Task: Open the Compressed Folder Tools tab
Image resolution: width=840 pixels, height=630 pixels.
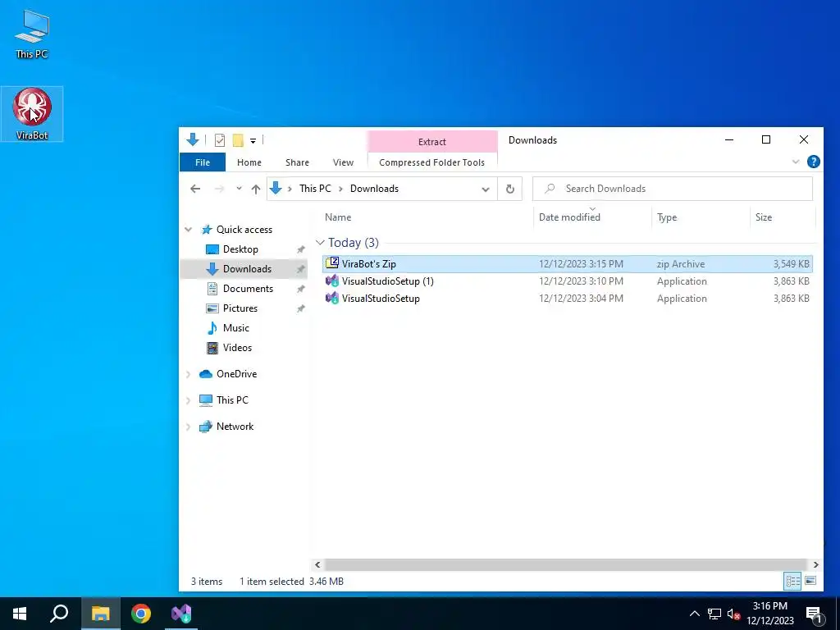Action: click(x=431, y=162)
